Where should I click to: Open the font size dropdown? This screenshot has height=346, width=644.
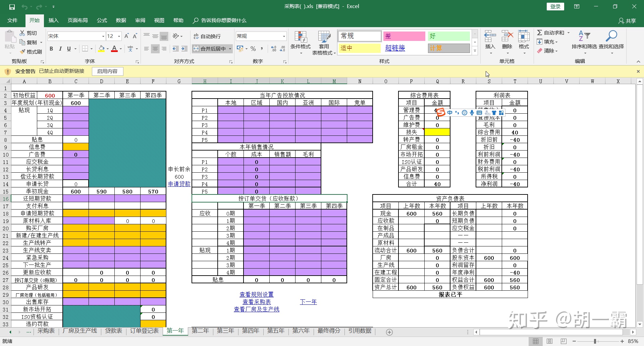pyautogui.click(x=119, y=36)
